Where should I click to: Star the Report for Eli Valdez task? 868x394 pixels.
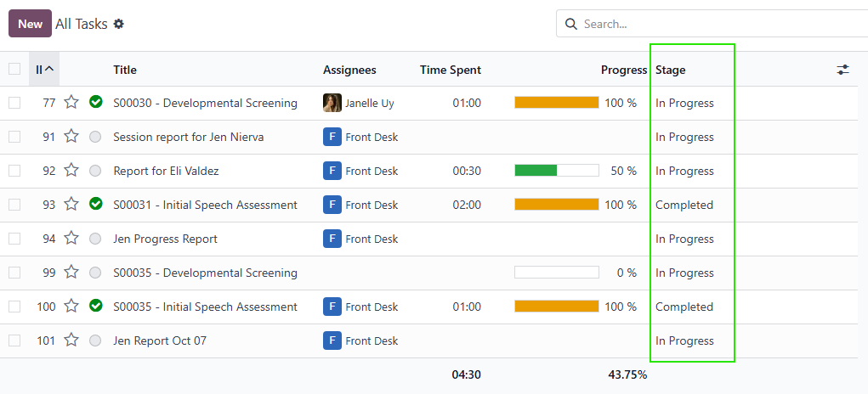[71, 171]
